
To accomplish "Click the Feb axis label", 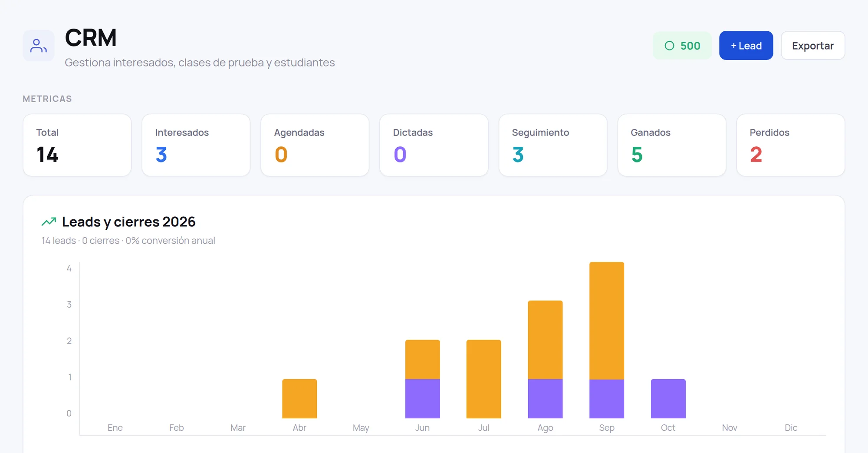I will point(176,428).
